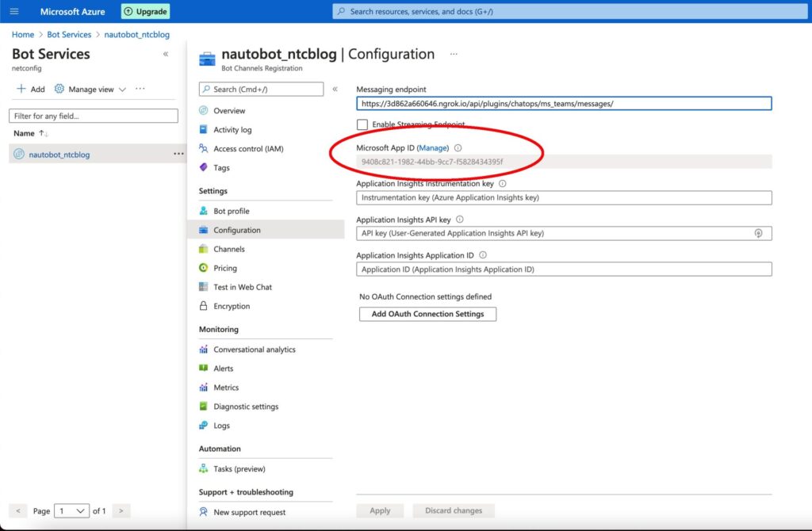Click the Encryption lock icon
The height and width of the screenshot is (531, 812).
click(204, 306)
